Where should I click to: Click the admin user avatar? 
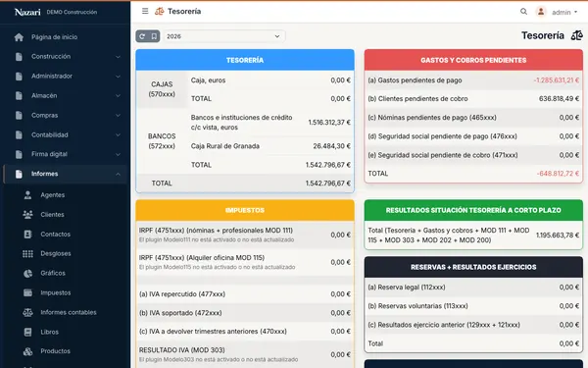[x=541, y=12]
